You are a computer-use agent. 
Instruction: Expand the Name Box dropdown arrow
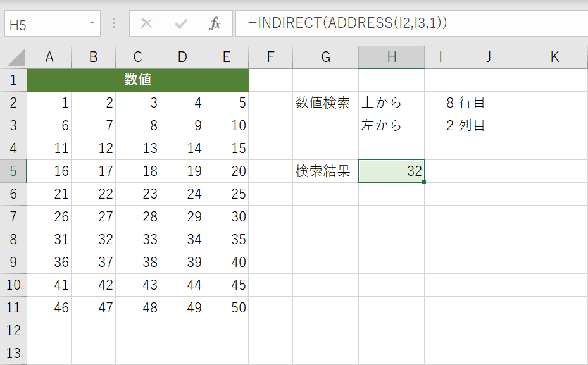pos(92,23)
